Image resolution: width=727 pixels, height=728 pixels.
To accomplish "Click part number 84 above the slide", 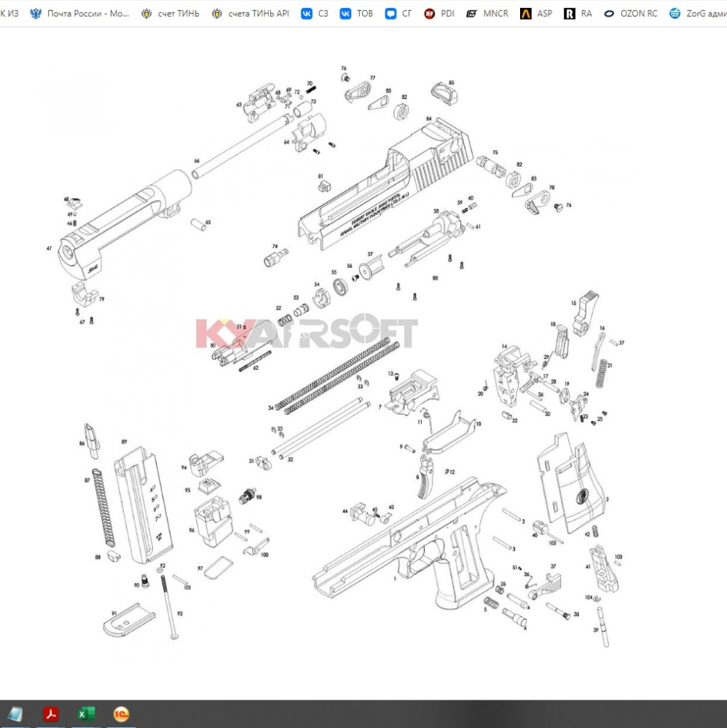I will tap(429, 119).
